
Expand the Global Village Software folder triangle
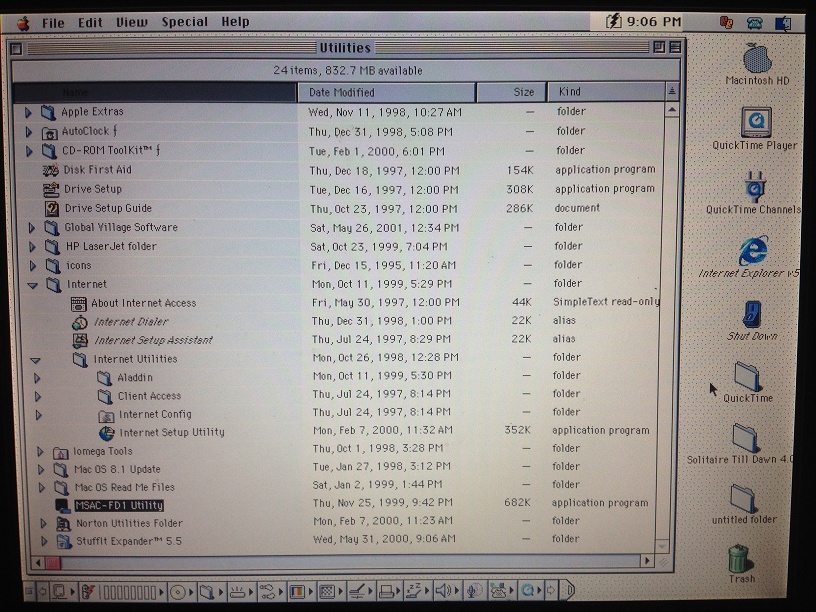[31, 227]
